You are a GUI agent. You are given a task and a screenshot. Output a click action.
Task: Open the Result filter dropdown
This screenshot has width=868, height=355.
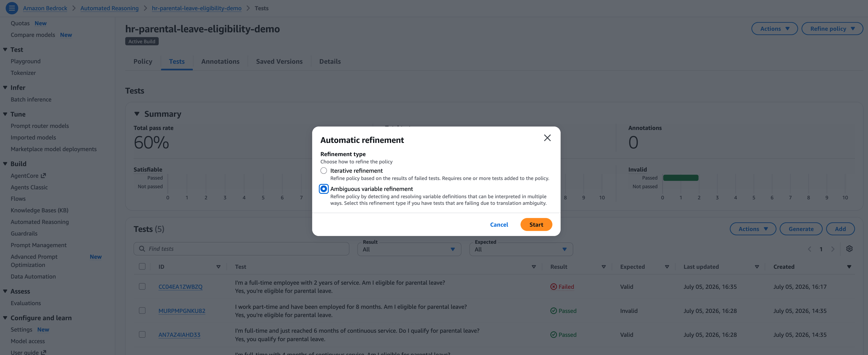(409, 249)
